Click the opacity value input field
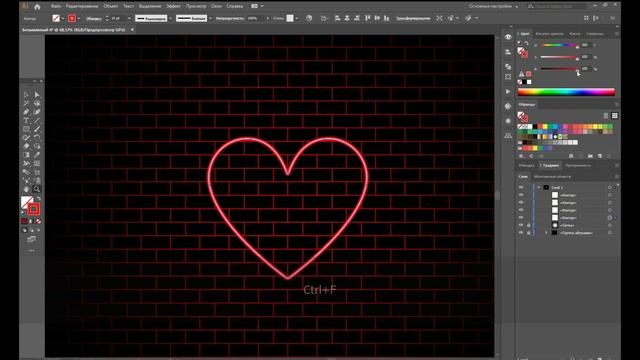 [x=256, y=18]
